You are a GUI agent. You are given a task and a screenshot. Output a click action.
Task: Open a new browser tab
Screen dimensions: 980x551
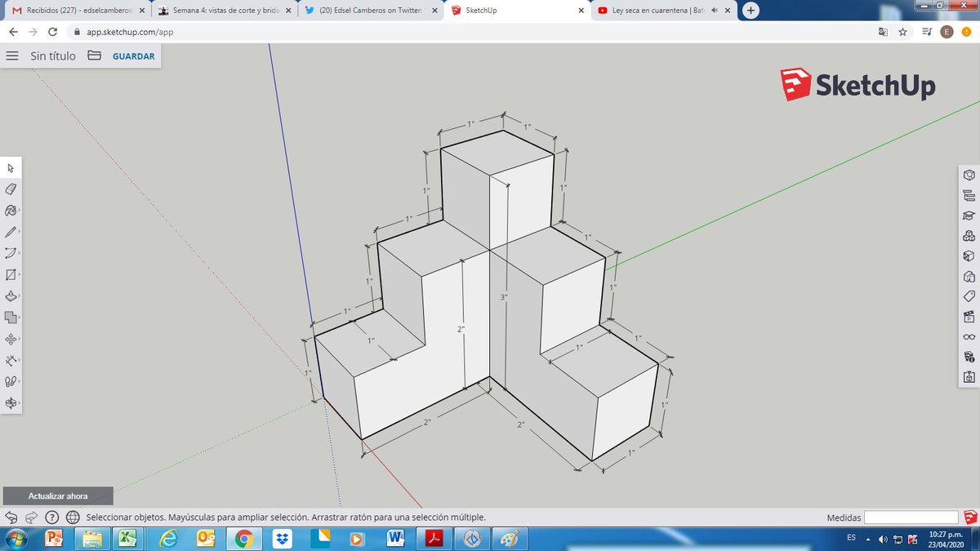[x=751, y=11]
